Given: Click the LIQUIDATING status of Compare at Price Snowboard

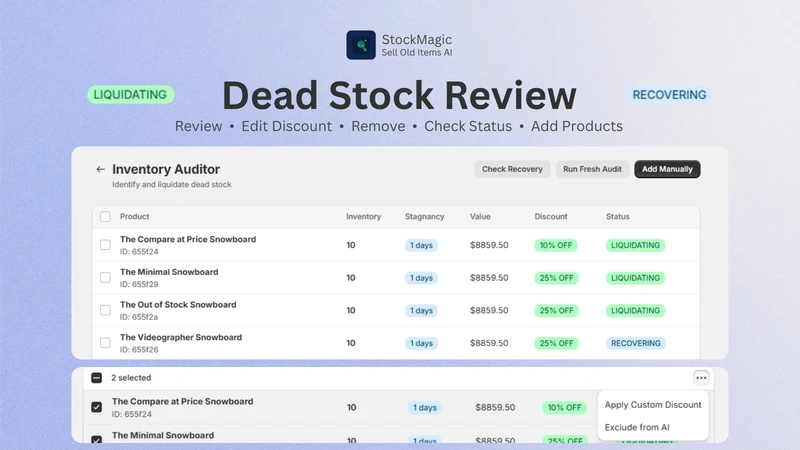Looking at the screenshot, I should (x=635, y=245).
